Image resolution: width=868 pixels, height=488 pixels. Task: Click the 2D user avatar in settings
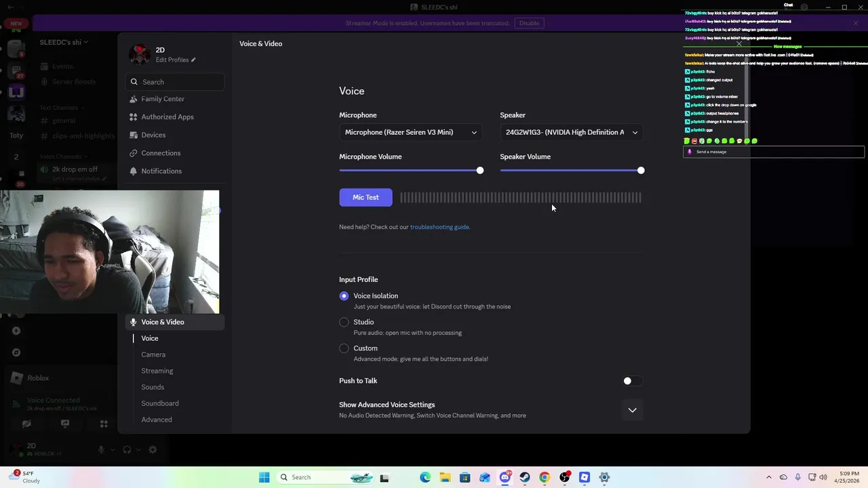140,54
